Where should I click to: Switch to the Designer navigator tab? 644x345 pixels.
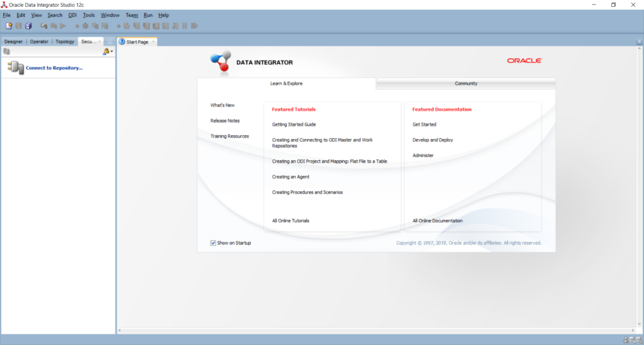[14, 41]
